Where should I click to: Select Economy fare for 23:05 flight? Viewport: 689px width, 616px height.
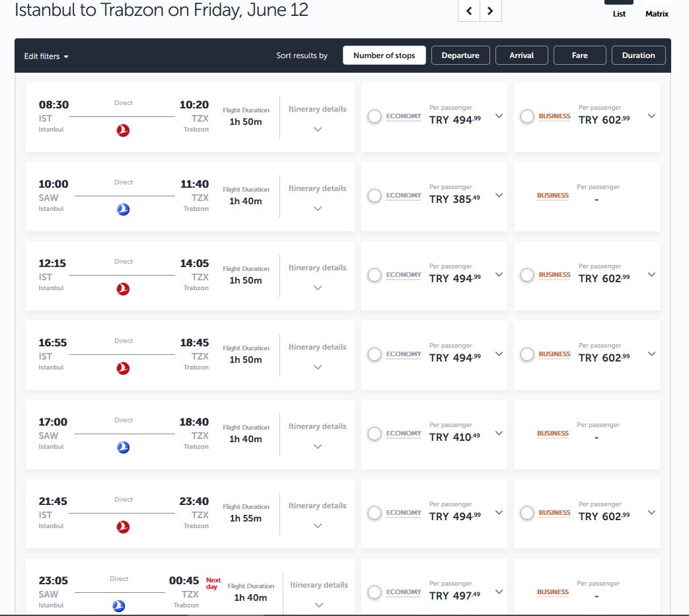(x=375, y=592)
